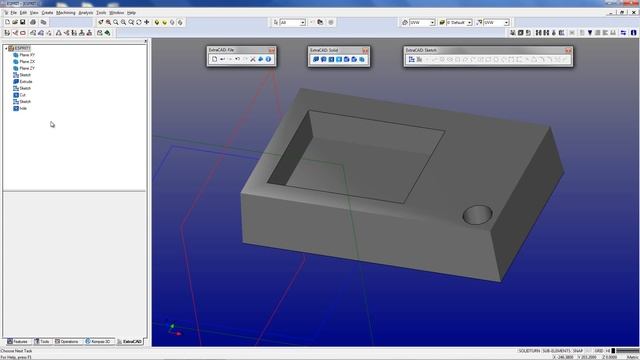Switch to the Tools tab at panel bottom
640x360 pixels.
[x=42, y=341]
